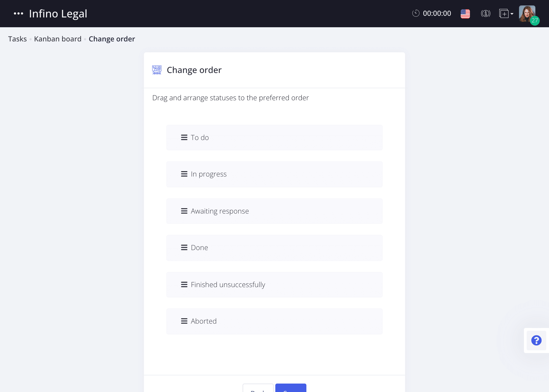The height and width of the screenshot is (392, 549).
Task: Click the notification badge showing 27
Action: coord(535,20)
